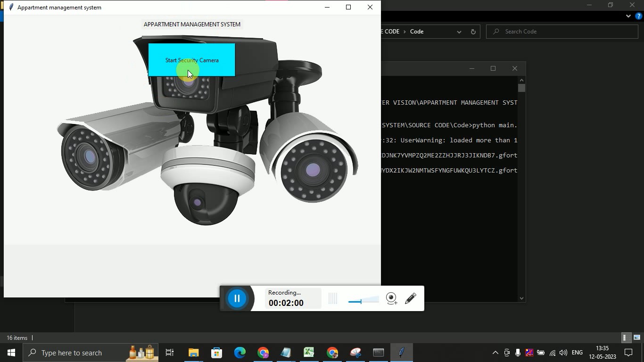The height and width of the screenshot is (362, 644).
Task: Maximize the command prompt window
Action: click(493, 68)
